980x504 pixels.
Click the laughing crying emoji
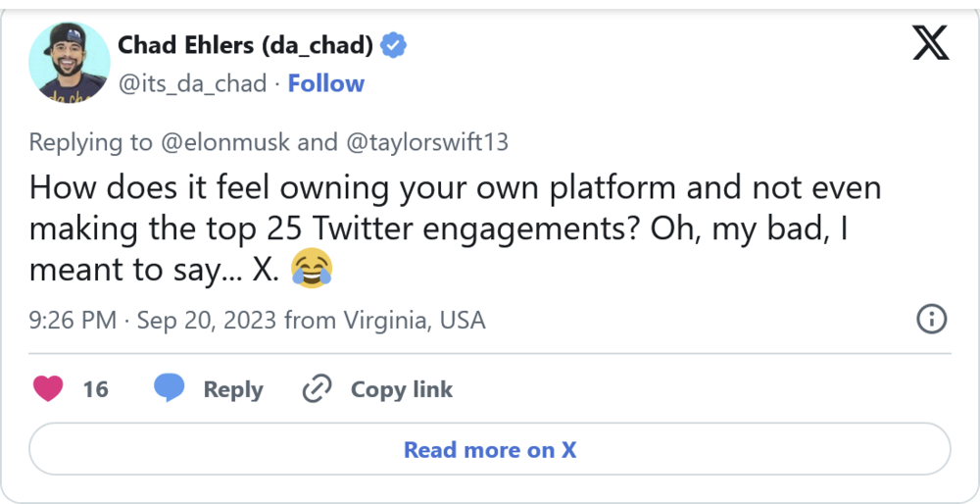click(x=312, y=269)
